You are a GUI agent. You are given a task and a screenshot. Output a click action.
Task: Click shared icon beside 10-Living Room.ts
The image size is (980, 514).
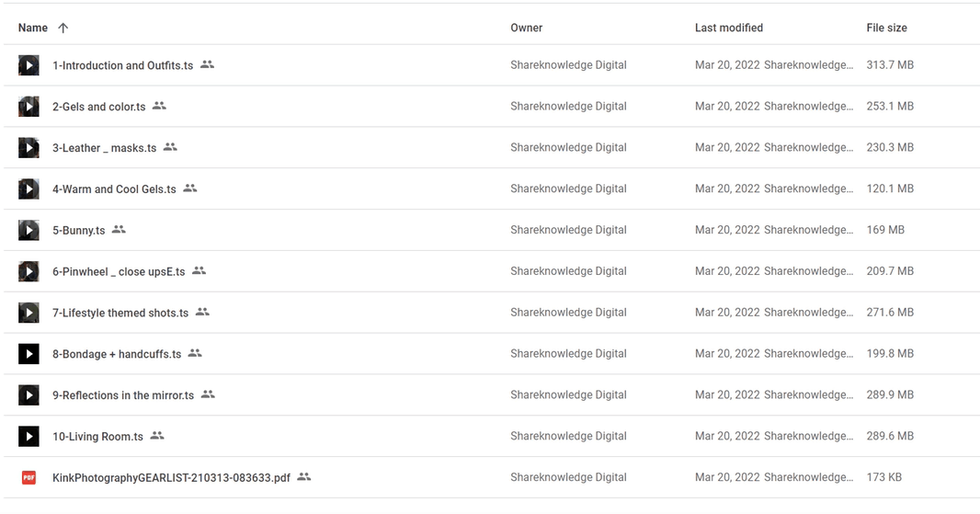tap(157, 436)
